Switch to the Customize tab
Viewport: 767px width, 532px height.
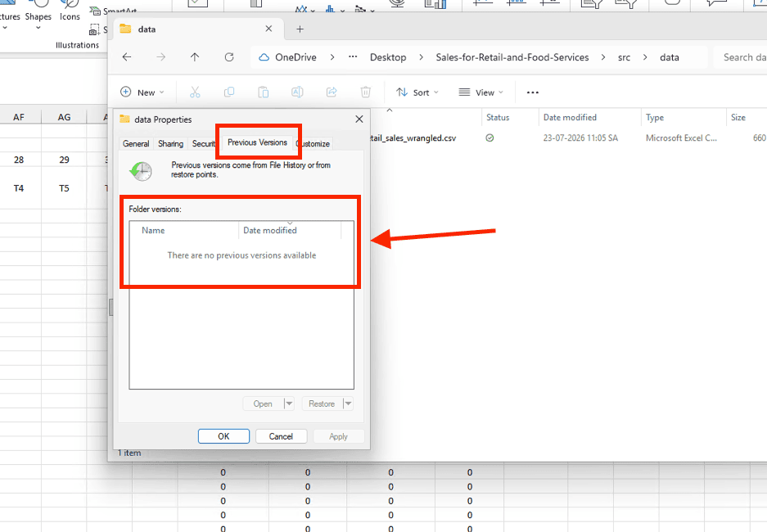[314, 144]
